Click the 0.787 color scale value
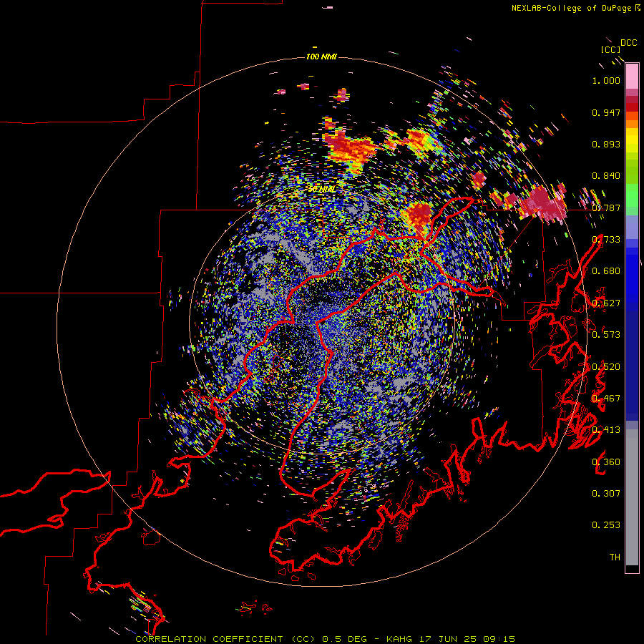644x644 pixels. (606, 208)
